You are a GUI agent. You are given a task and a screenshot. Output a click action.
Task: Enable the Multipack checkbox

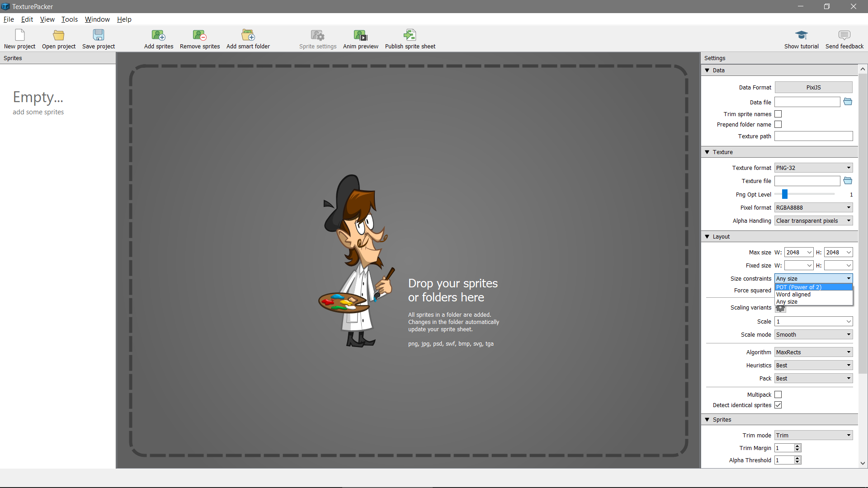(778, 394)
